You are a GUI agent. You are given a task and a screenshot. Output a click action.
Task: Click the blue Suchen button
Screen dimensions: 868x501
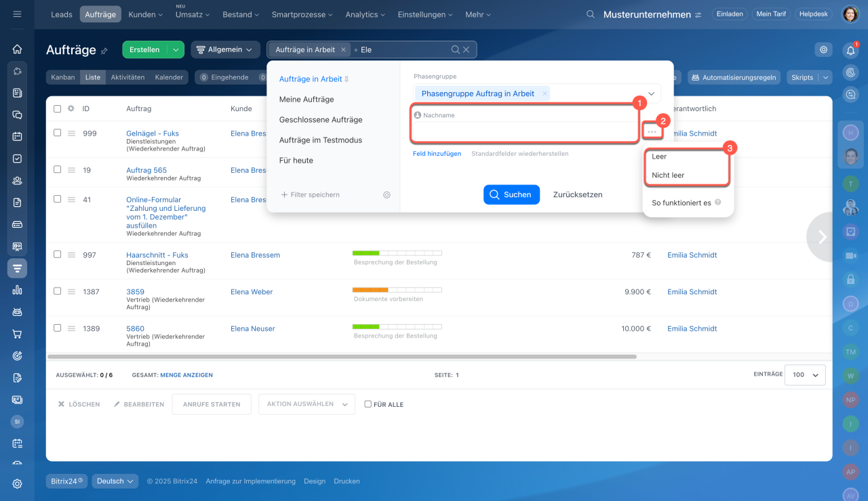[x=511, y=195]
